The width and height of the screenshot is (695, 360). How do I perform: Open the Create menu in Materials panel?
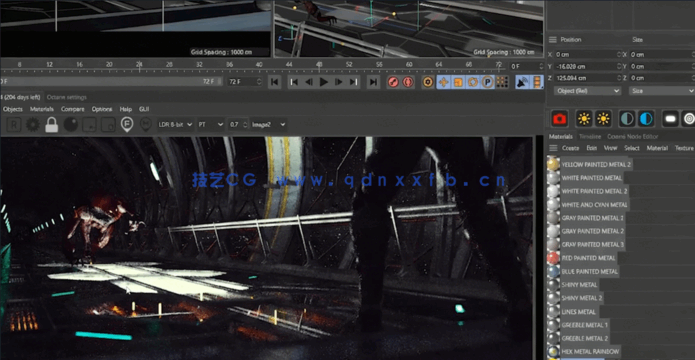[570, 148]
